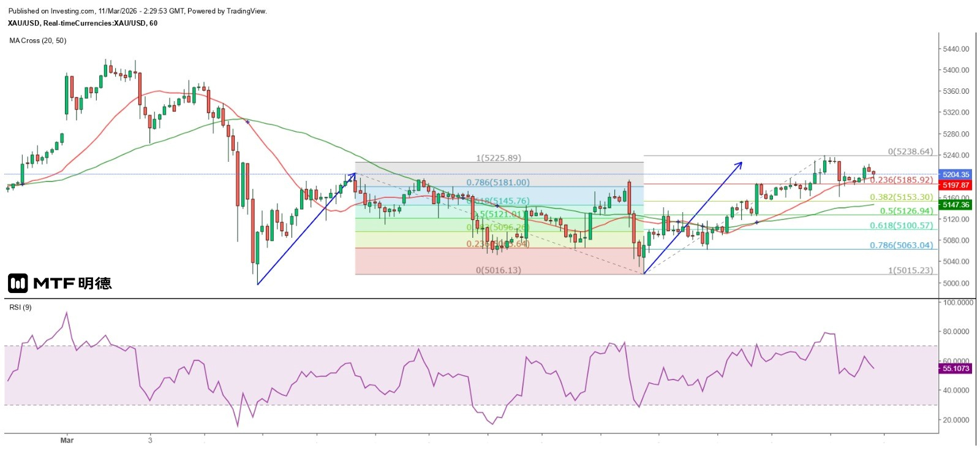Select the 0.236(5185.92) Fibonacci level label
Image resolution: width=980 pixels, height=450 pixels.
[x=902, y=180]
